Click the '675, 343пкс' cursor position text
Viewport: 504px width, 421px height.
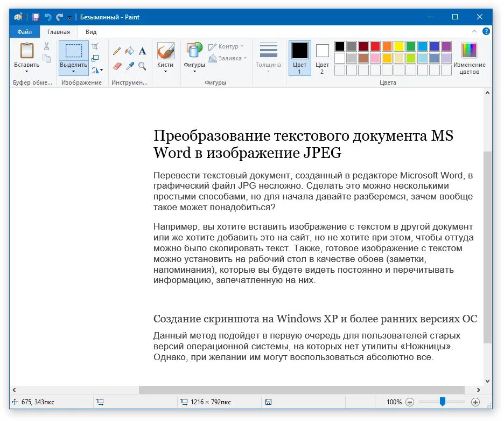click(x=38, y=402)
